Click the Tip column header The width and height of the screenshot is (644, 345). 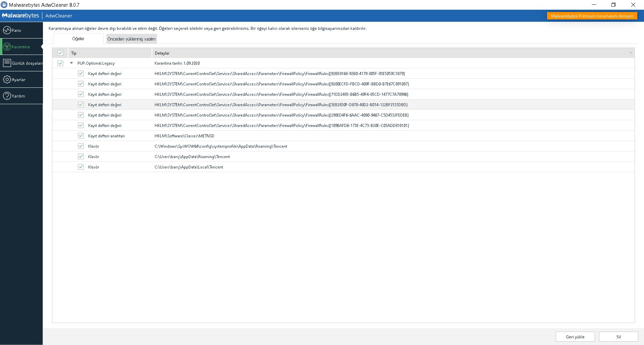[110, 53]
